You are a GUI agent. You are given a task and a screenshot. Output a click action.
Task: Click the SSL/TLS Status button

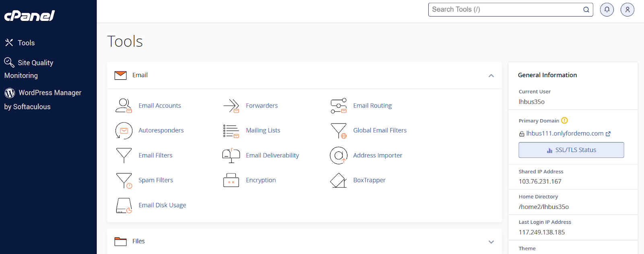(571, 150)
